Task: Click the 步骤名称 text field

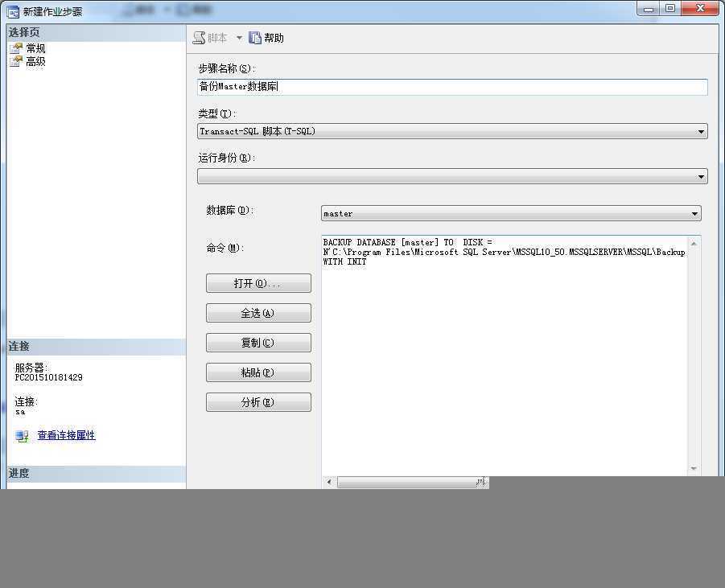Action: [452, 87]
